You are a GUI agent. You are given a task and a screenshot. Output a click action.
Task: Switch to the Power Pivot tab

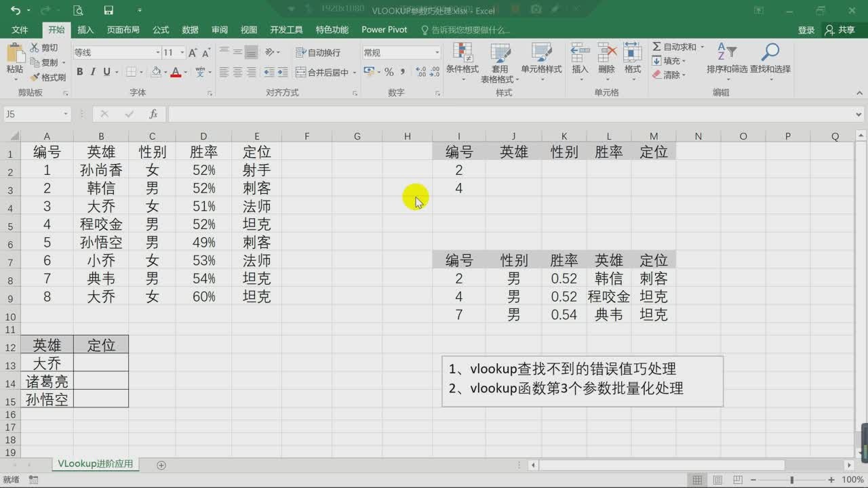(x=384, y=30)
